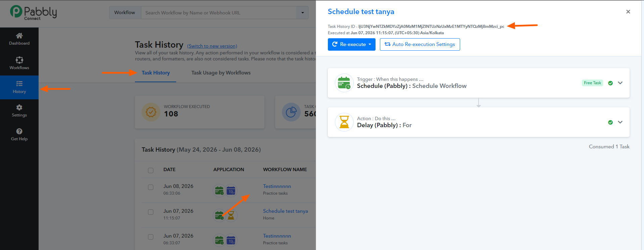Open the Dashboard home icon
This screenshot has width=644, height=250.
[x=19, y=36]
